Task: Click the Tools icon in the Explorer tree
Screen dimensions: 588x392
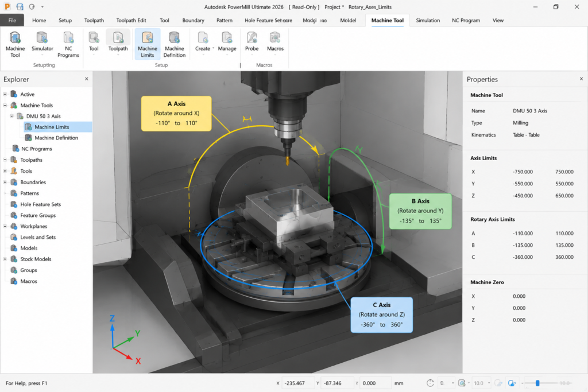Action: 14,171
